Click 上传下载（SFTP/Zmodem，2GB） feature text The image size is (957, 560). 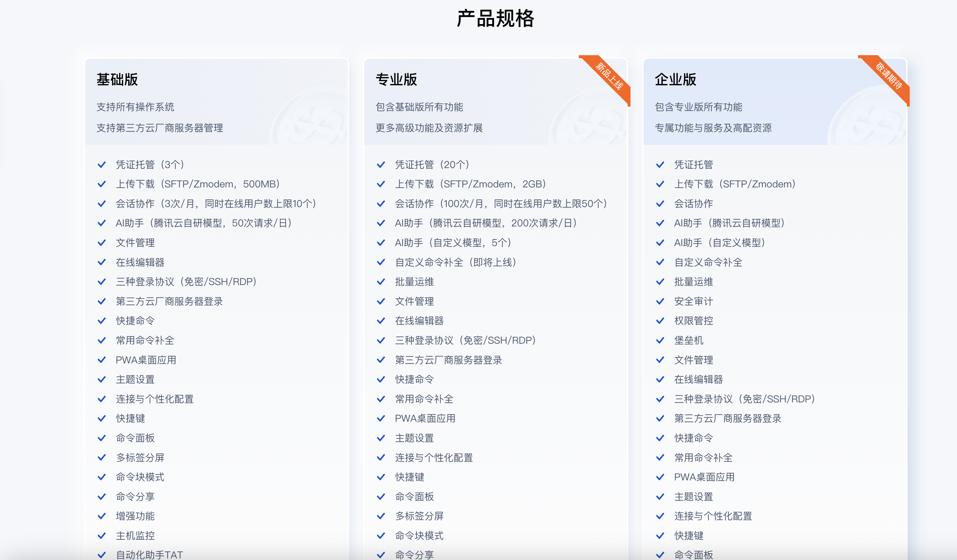point(471,184)
